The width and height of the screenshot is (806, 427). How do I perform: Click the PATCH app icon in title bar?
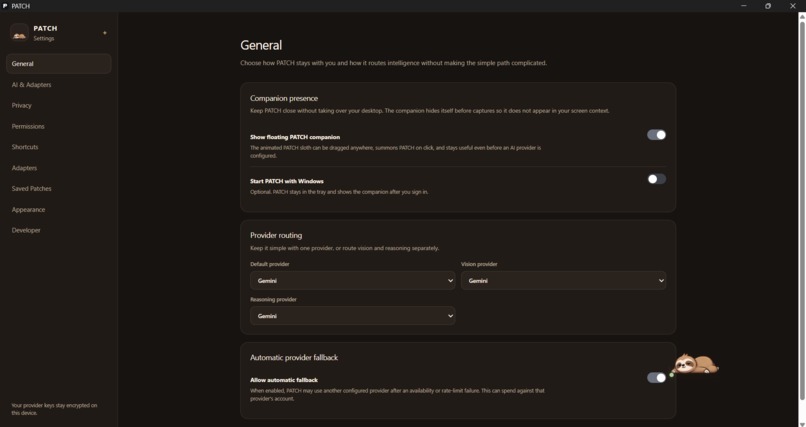(x=5, y=6)
